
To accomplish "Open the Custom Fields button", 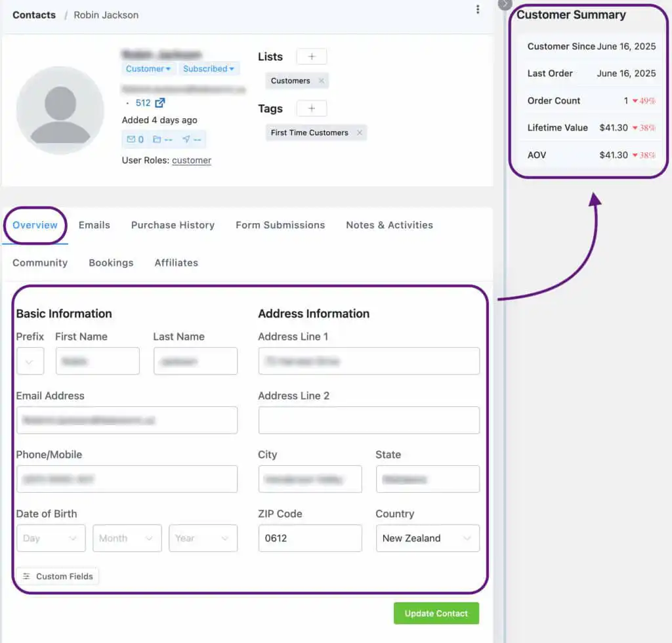I will [58, 577].
